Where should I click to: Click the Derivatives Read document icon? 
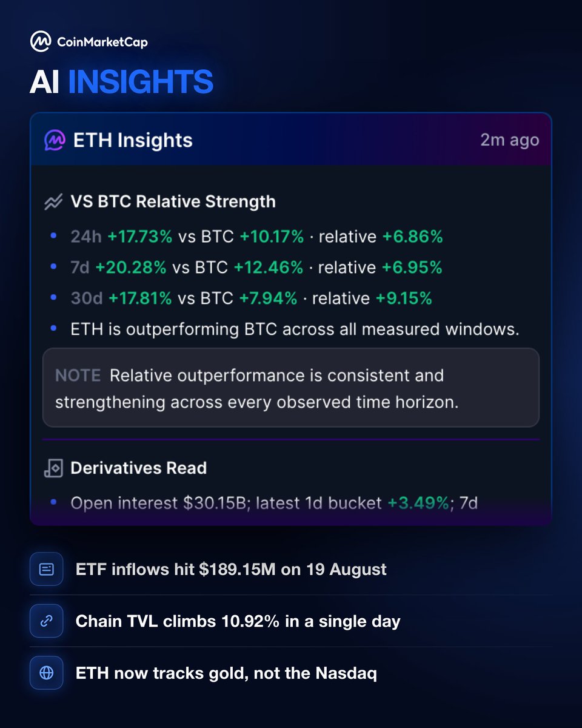click(x=53, y=468)
